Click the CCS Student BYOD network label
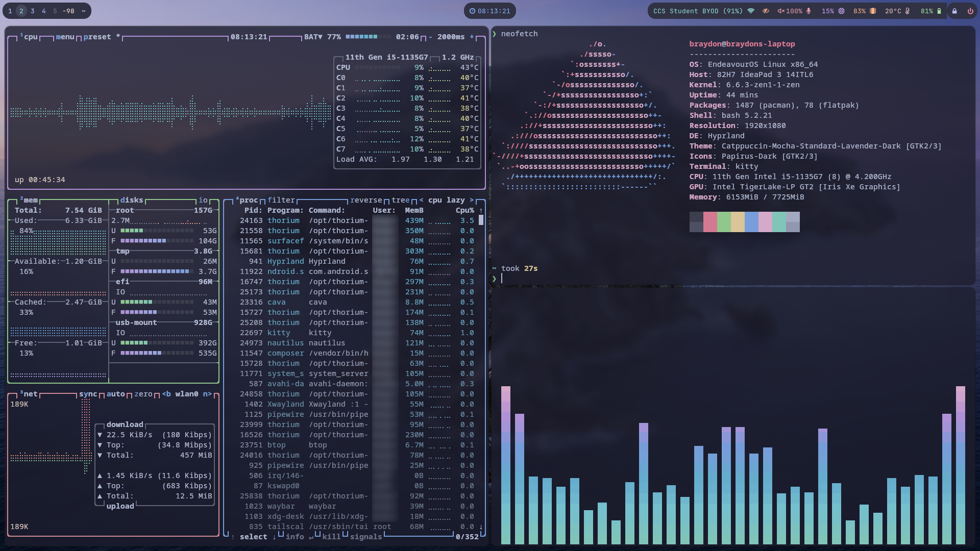980x551 pixels. (x=698, y=11)
